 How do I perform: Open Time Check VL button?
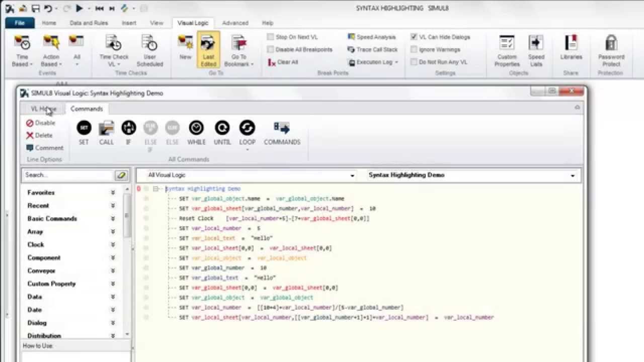(x=114, y=50)
